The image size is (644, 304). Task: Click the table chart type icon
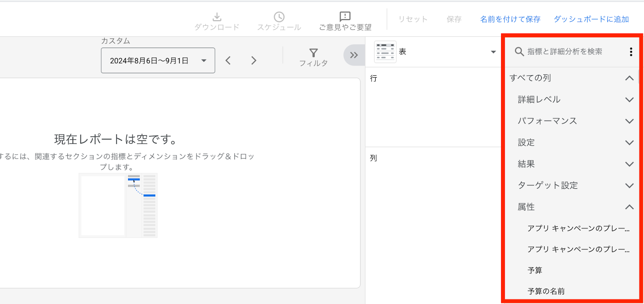(385, 52)
